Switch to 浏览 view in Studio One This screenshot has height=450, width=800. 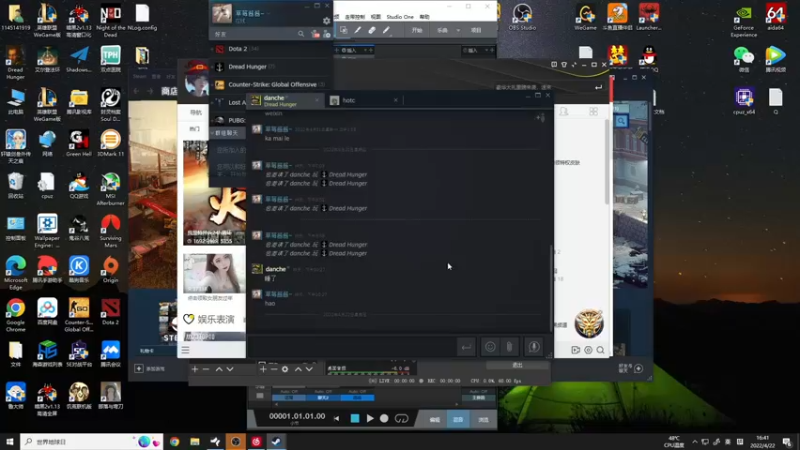coord(483,419)
